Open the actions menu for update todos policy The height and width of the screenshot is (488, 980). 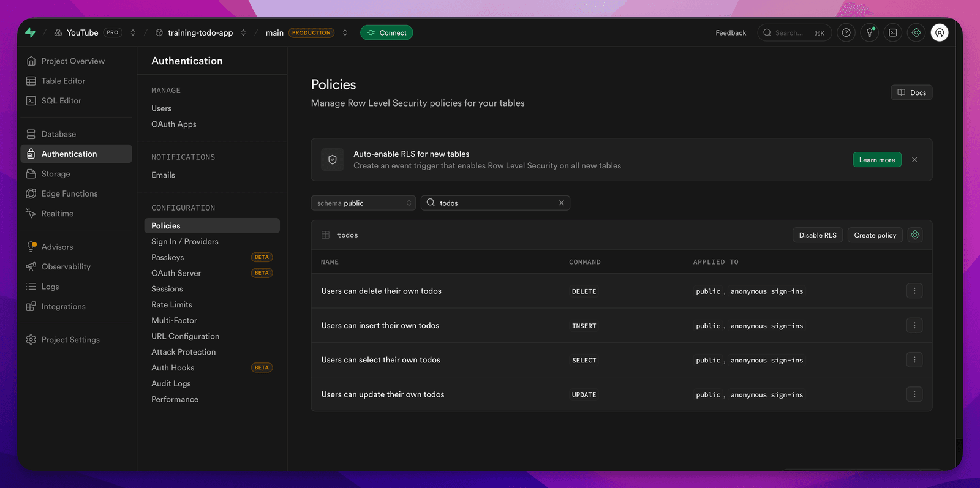pos(914,394)
